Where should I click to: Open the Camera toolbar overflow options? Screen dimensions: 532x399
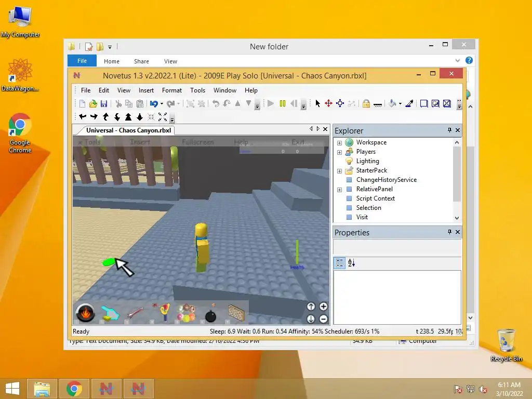coord(172,118)
